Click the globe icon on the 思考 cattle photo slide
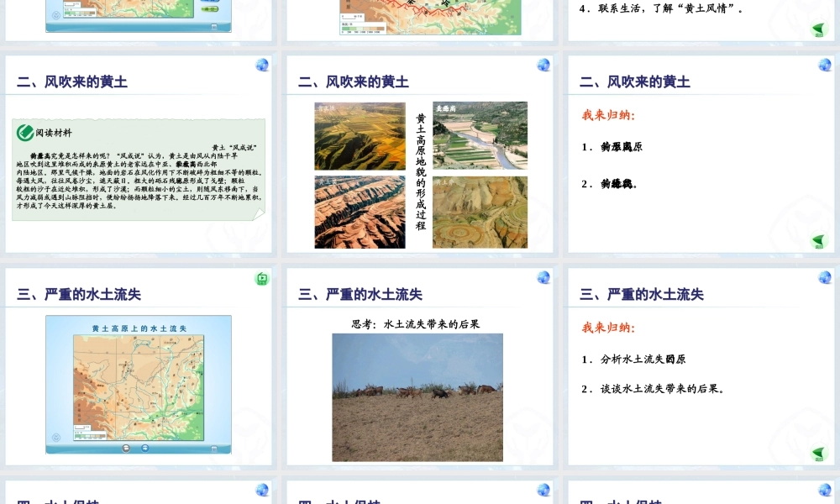Image resolution: width=840 pixels, height=504 pixels. point(543,277)
